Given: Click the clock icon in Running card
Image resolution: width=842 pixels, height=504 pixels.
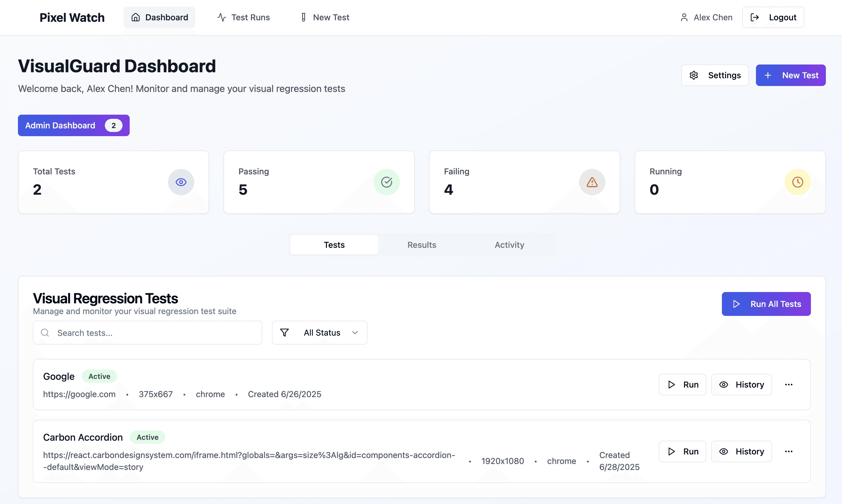Looking at the screenshot, I should pos(797,182).
